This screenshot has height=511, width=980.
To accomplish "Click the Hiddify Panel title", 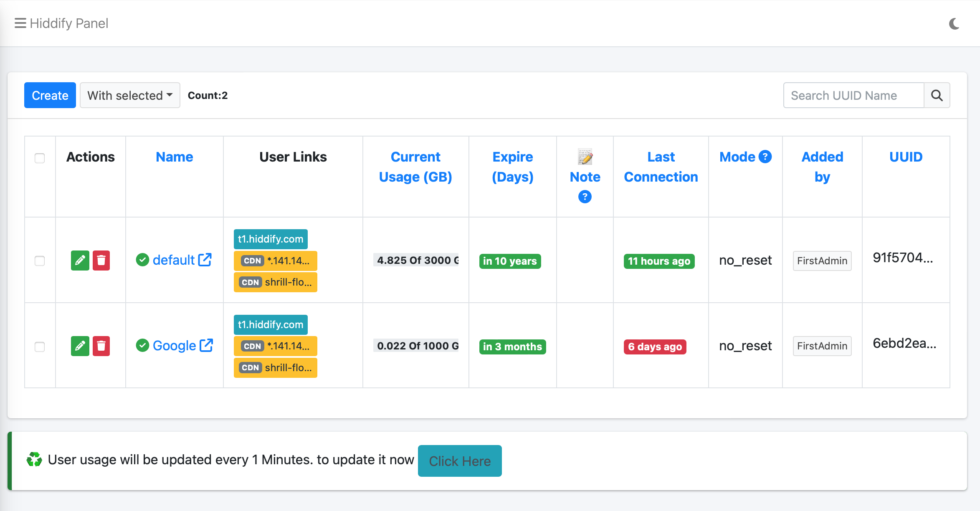I will click(x=69, y=23).
